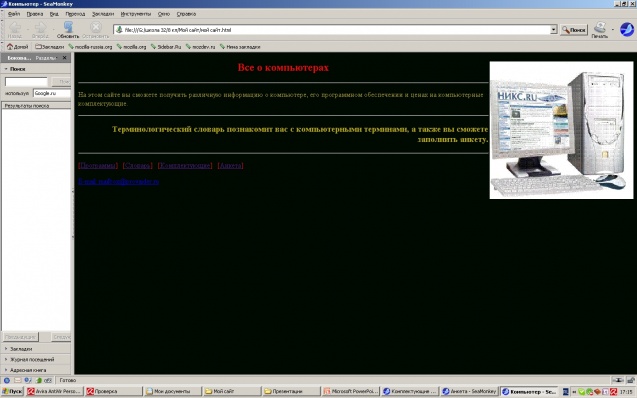The width and height of the screenshot is (637, 398).
Task: Follow the Анкета link on the page
Action: click(231, 165)
